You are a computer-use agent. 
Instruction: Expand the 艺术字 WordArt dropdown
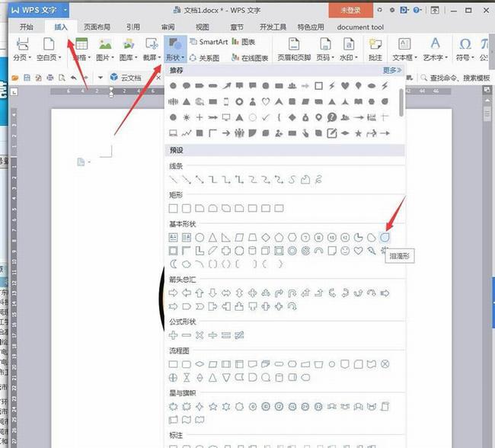(436, 49)
